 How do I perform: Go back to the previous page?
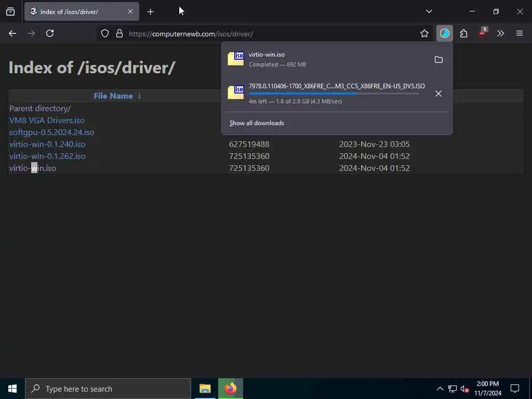pos(12,33)
